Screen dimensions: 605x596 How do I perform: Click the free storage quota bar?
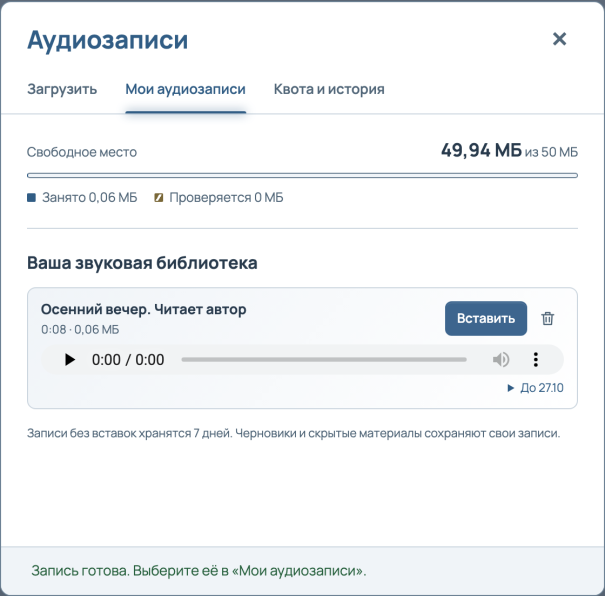302,176
